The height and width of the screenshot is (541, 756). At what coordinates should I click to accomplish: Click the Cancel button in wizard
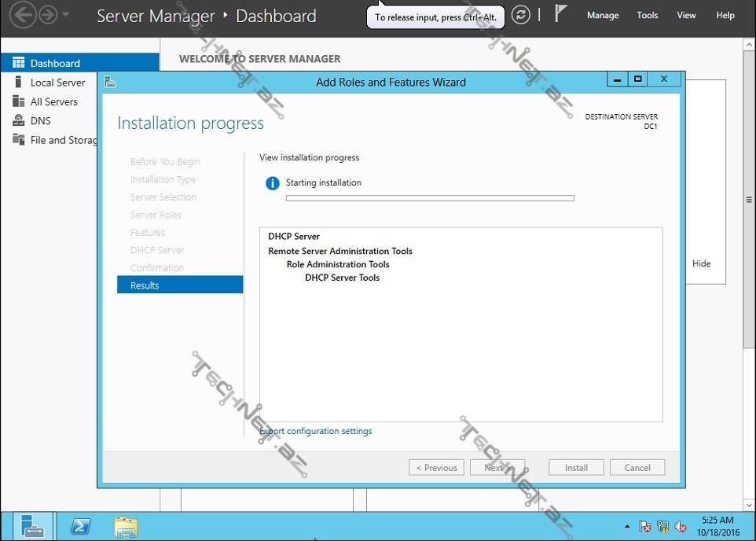pos(637,468)
